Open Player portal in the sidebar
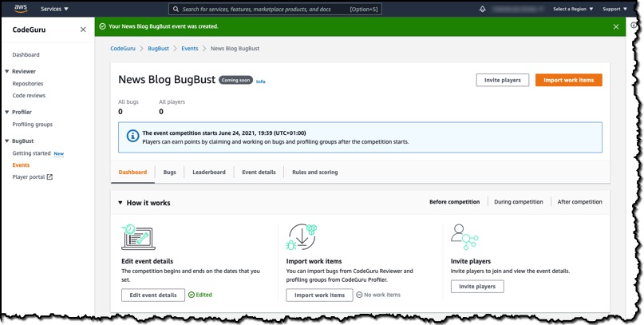The image size is (644, 325). 29,177
